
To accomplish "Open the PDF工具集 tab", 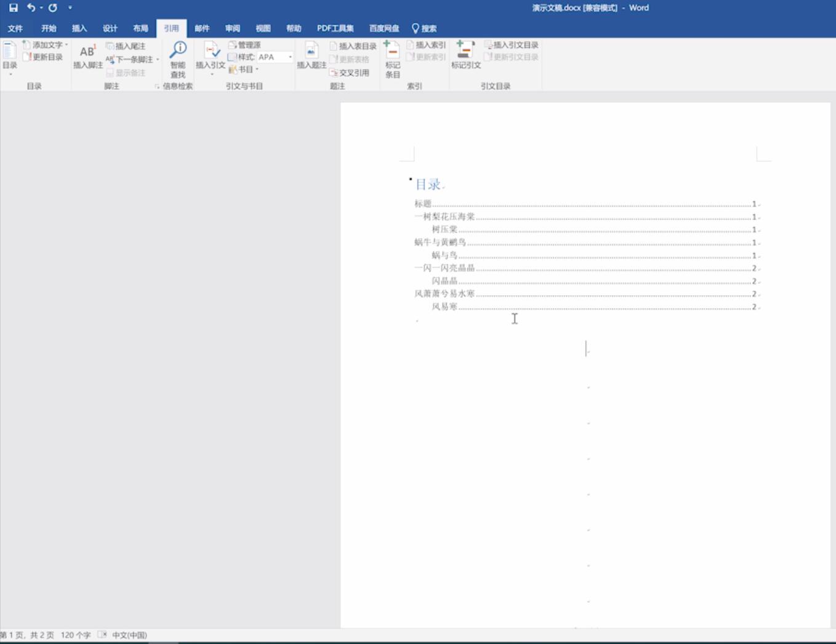I will pos(335,28).
